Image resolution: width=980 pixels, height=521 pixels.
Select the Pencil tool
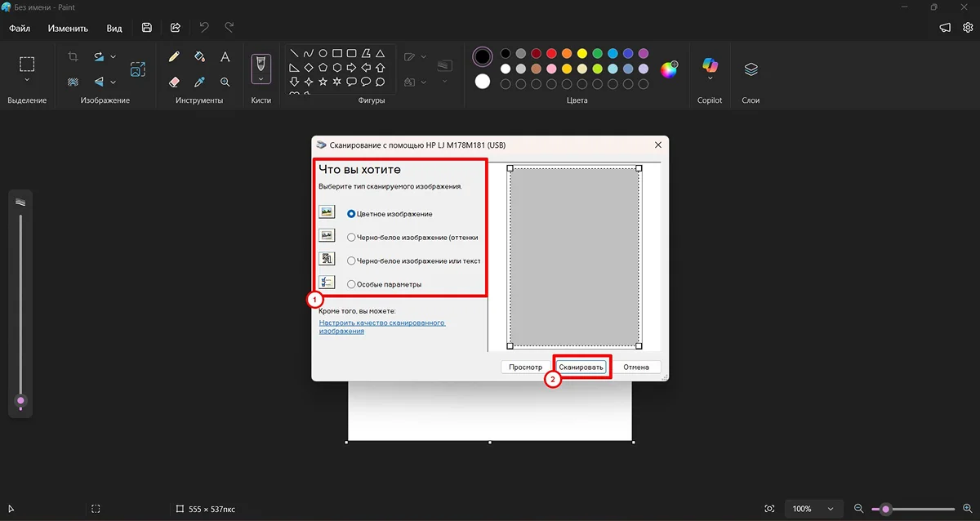coord(174,57)
